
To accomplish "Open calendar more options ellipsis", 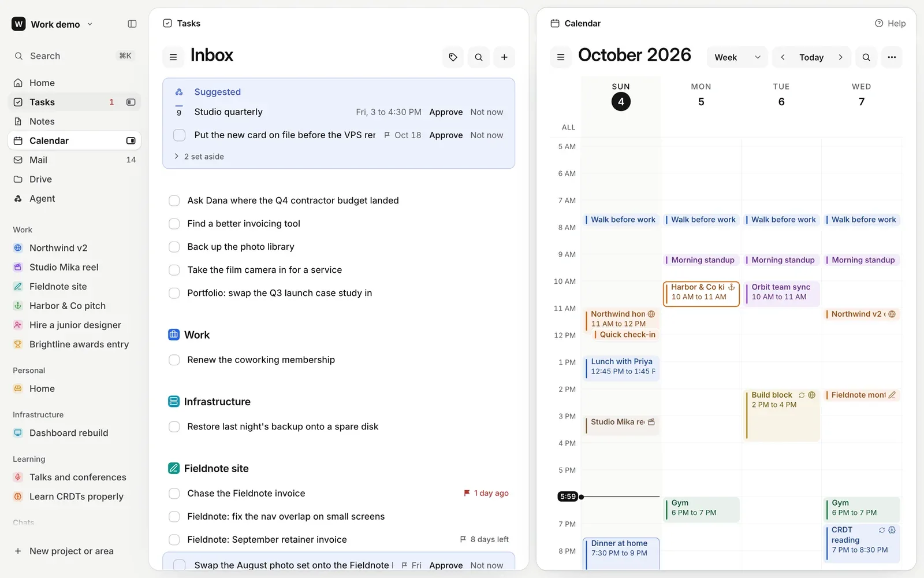I will (x=892, y=57).
